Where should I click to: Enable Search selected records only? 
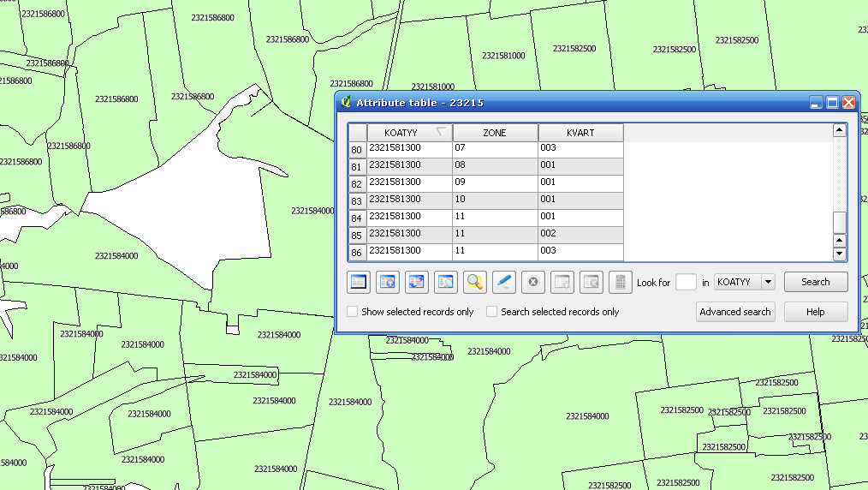click(x=492, y=312)
